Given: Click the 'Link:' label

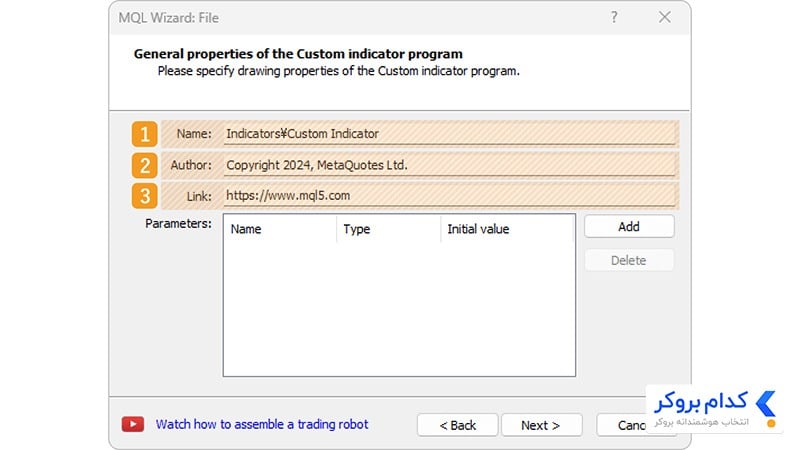Looking at the screenshot, I should pyautogui.click(x=199, y=196).
